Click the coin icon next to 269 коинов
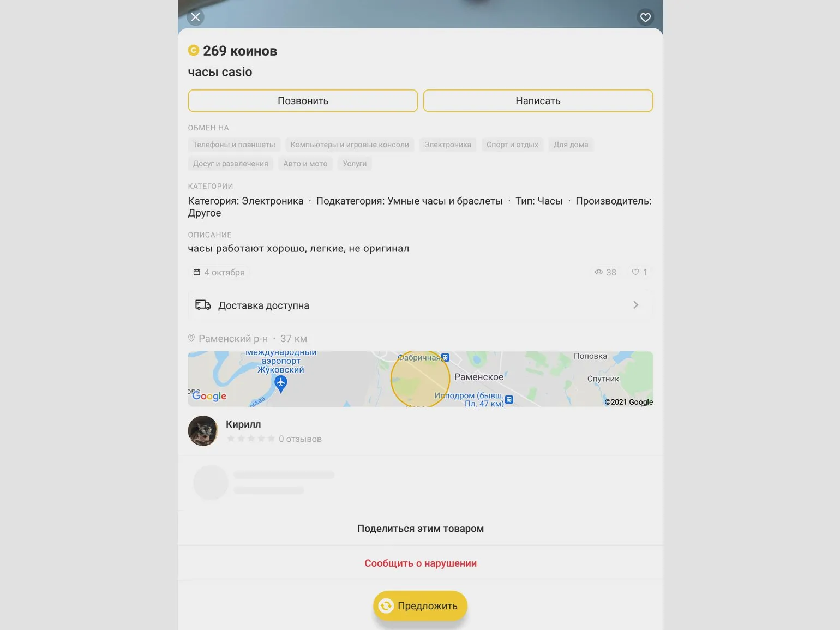Screen dimensions: 840x630 [x=194, y=50]
